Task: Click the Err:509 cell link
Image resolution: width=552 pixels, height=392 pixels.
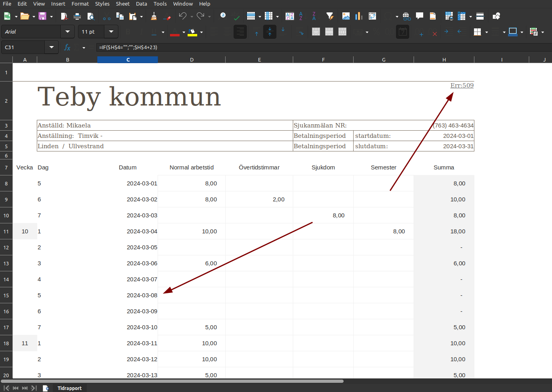Action: coord(462,86)
